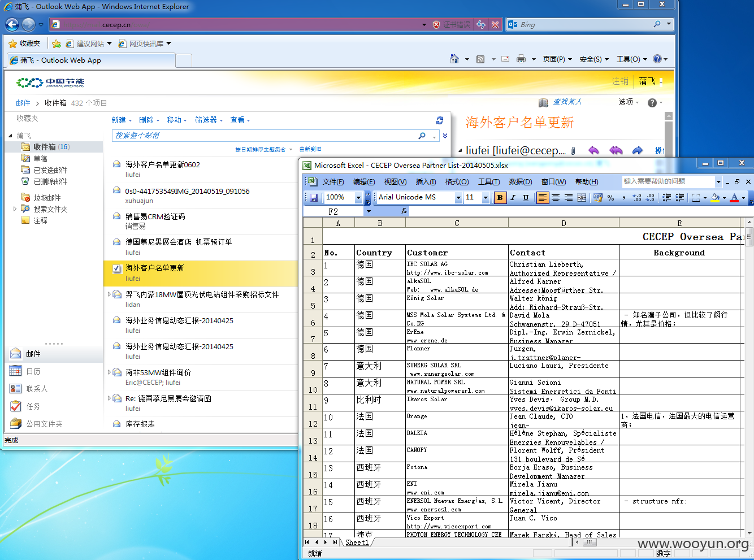Click the Save icon in Excel toolbar
The width and height of the screenshot is (754, 560).
point(314,197)
